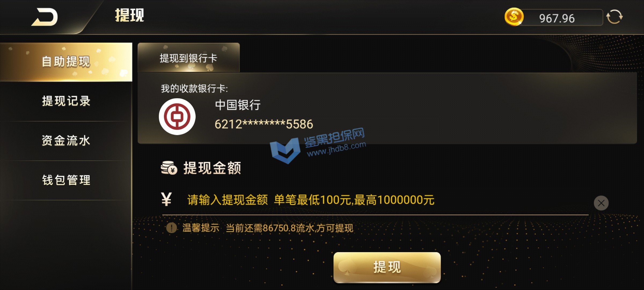The width and height of the screenshot is (644, 290).
Task: Click the gold coin balance icon
Action: coord(514,17)
